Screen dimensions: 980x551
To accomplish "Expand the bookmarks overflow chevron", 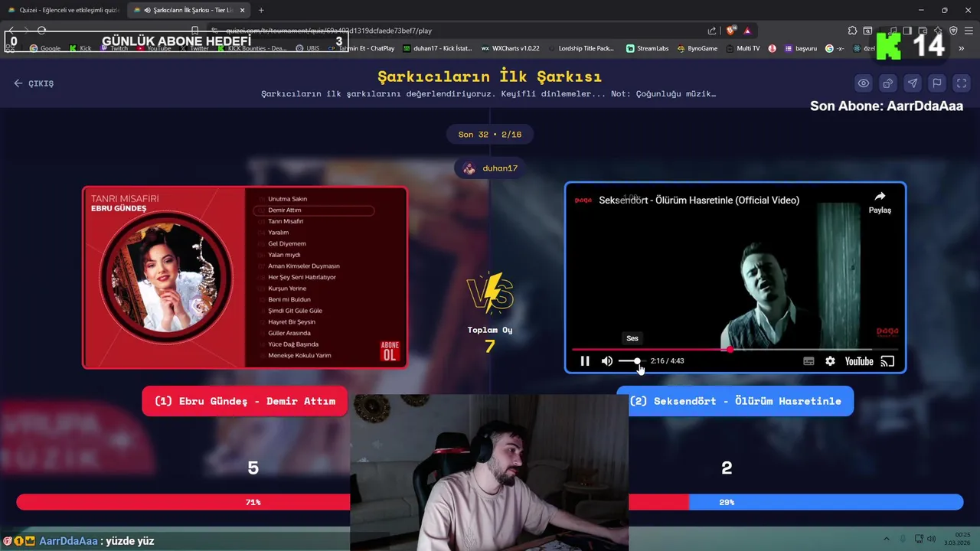I will 962,48.
